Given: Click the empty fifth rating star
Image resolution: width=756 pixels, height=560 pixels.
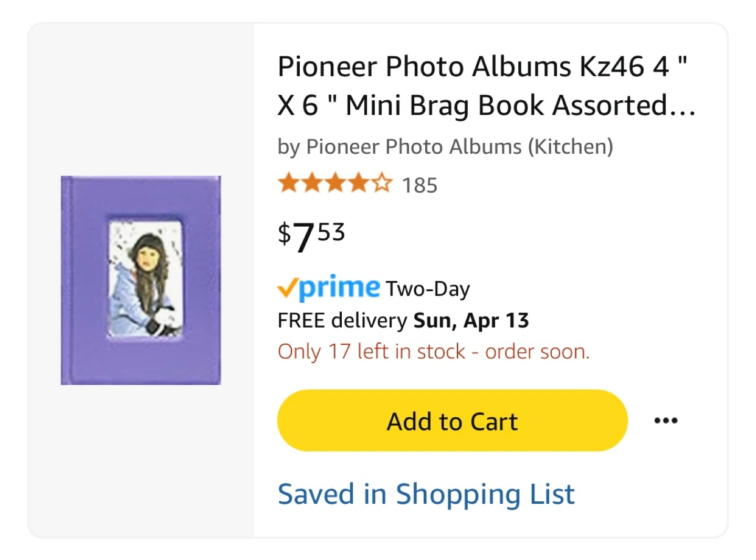Looking at the screenshot, I should tap(382, 184).
